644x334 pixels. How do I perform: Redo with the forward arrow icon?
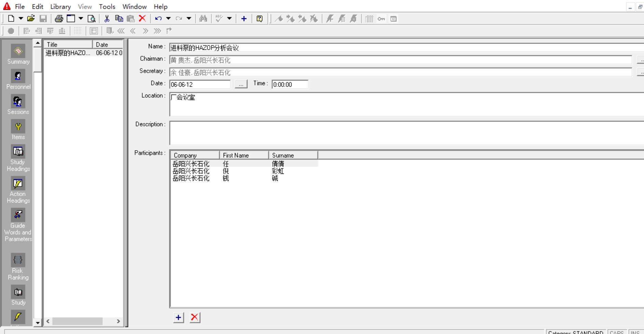click(x=179, y=19)
